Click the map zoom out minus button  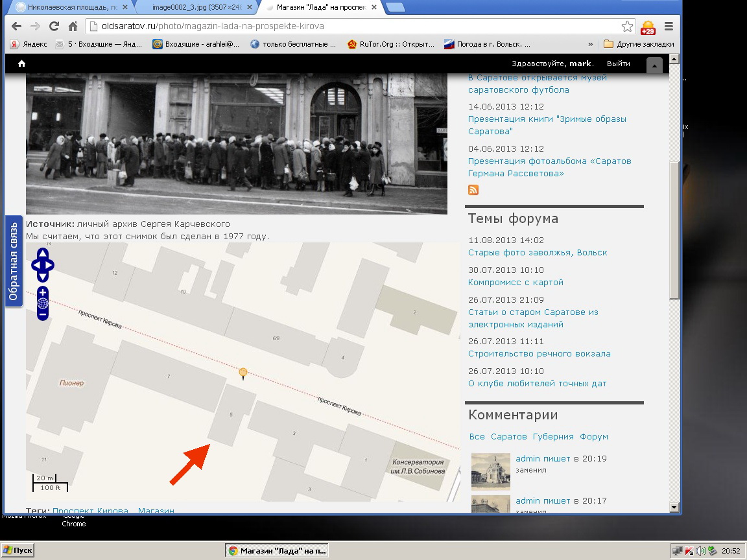tap(43, 314)
